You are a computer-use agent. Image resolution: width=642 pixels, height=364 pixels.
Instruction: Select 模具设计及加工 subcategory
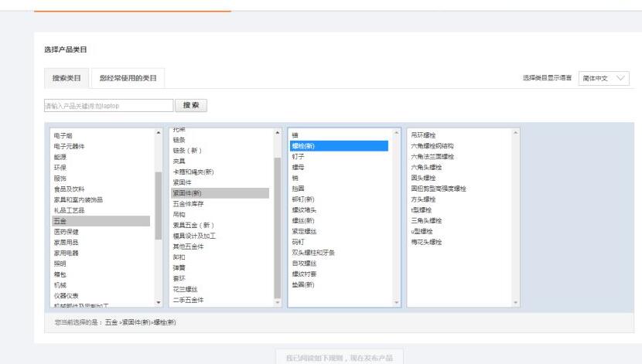(194, 236)
